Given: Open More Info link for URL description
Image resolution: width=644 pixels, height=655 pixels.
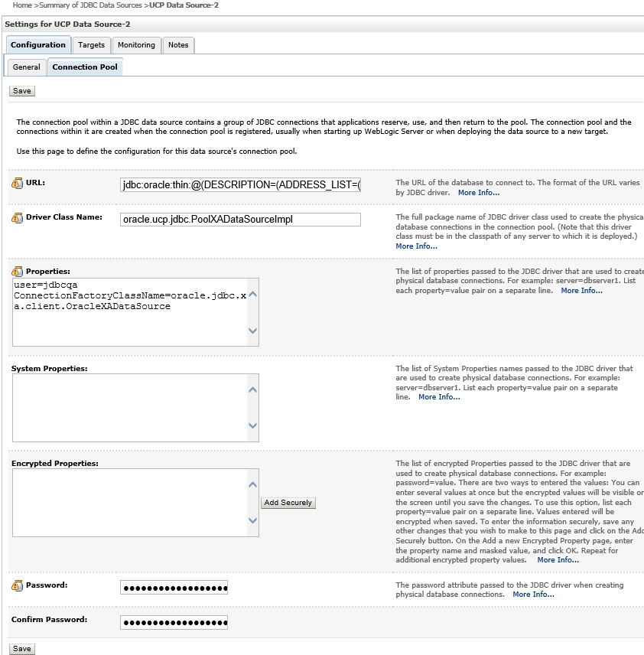Looking at the screenshot, I should pyautogui.click(x=478, y=193).
